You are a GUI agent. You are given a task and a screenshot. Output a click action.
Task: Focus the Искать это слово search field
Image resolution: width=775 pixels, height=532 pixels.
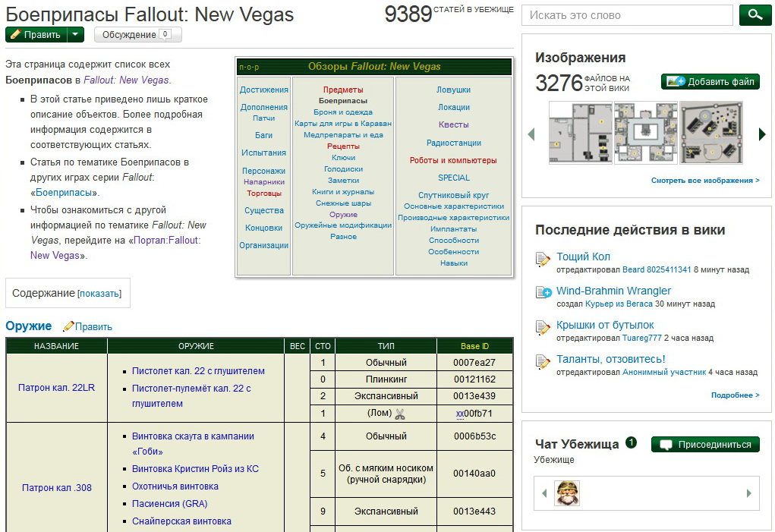pos(627,15)
